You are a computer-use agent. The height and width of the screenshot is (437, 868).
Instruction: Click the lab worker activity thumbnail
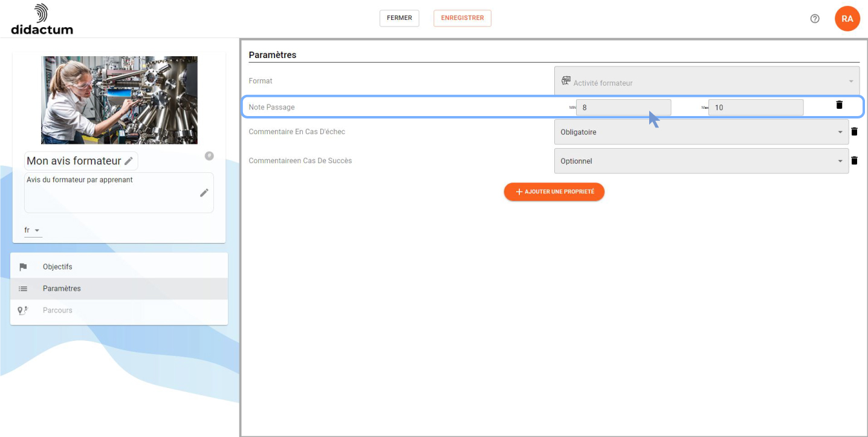point(119,100)
